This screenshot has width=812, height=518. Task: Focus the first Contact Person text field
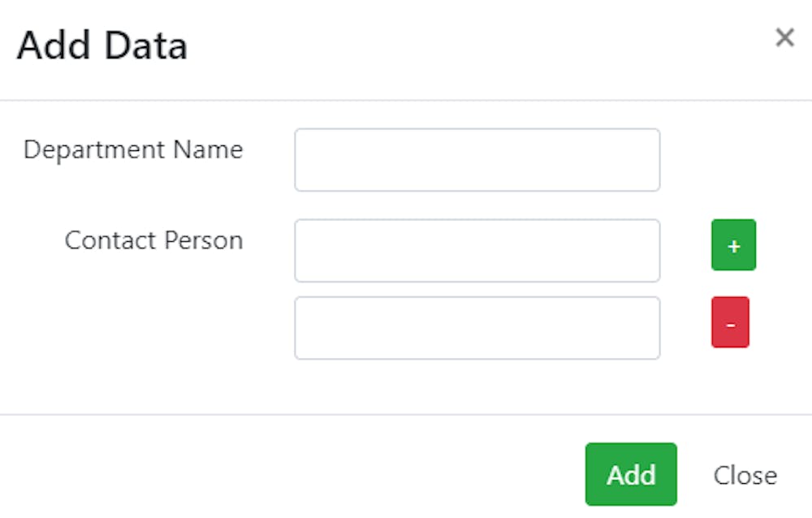pyautogui.click(x=477, y=250)
